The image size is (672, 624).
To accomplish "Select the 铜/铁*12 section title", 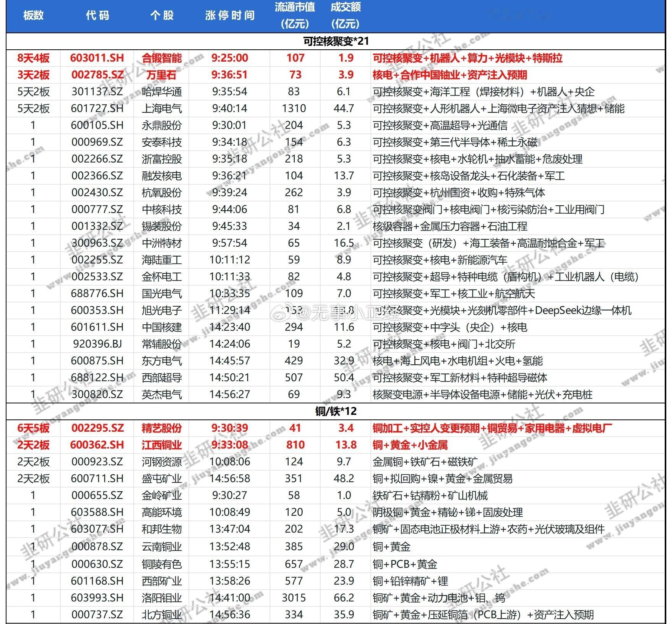I will coord(336,411).
